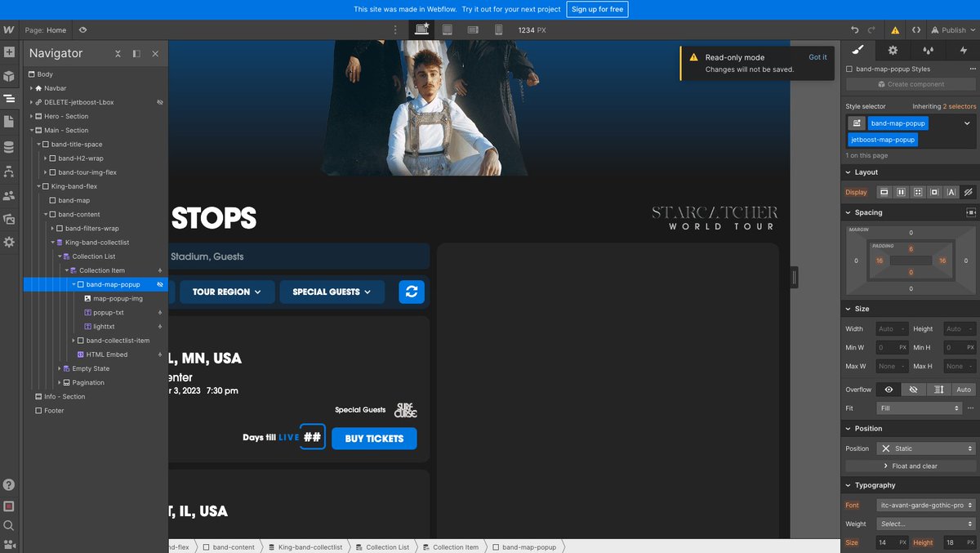
Task: Set display to block
Action: [884, 193]
